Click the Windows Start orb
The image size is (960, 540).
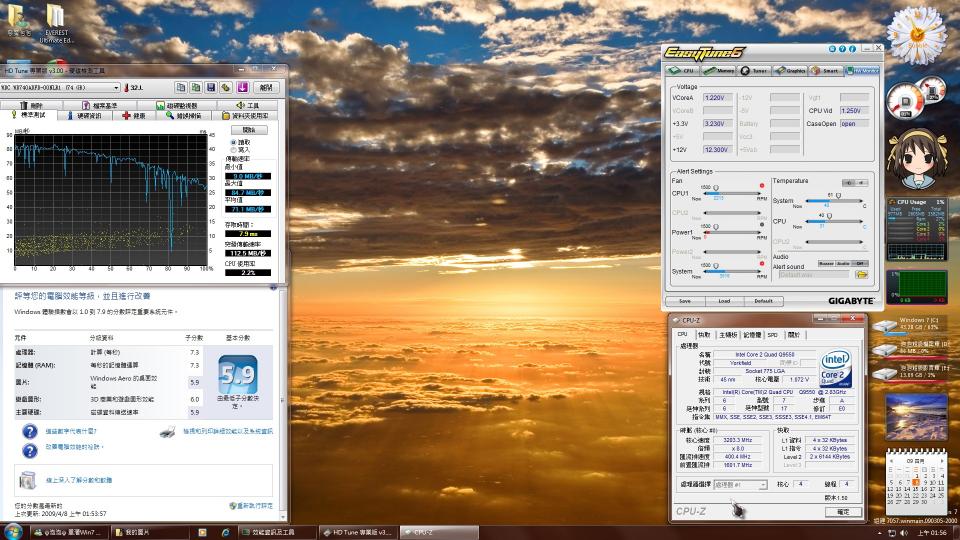(13, 531)
